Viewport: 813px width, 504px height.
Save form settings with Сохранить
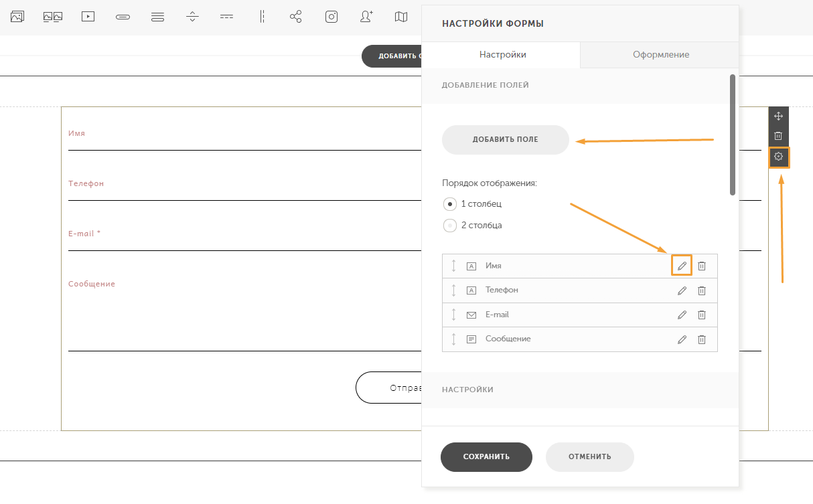click(486, 457)
